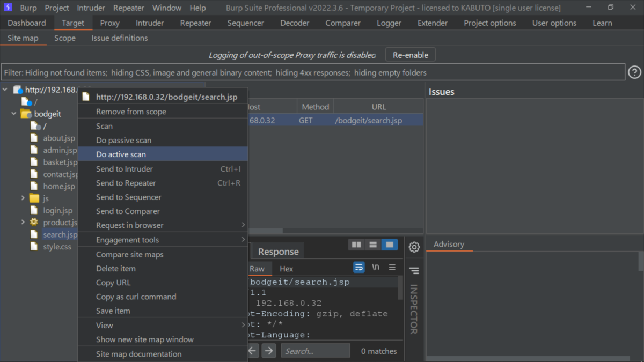
Task: Click the style.css file icon
Action: point(34,247)
